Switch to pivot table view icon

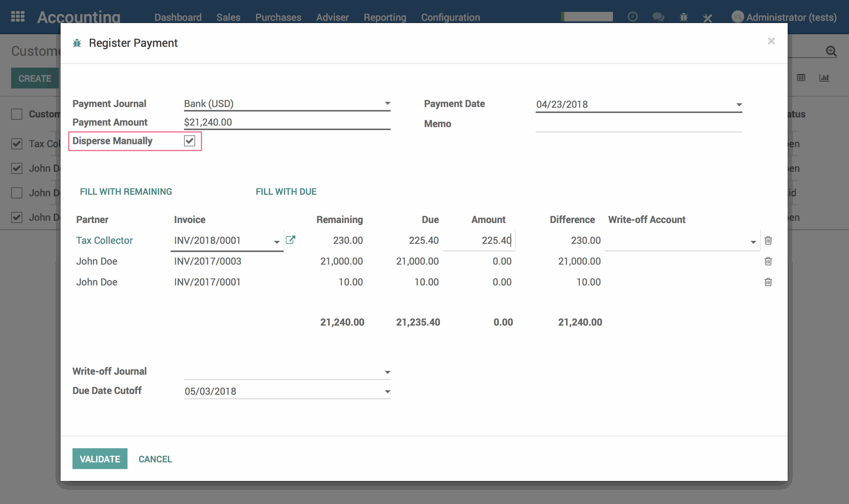pos(801,78)
